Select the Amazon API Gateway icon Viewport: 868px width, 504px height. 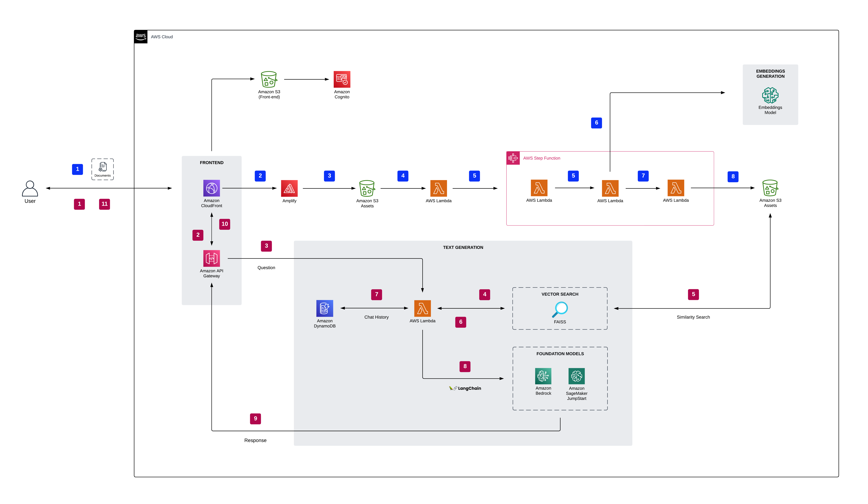click(211, 258)
